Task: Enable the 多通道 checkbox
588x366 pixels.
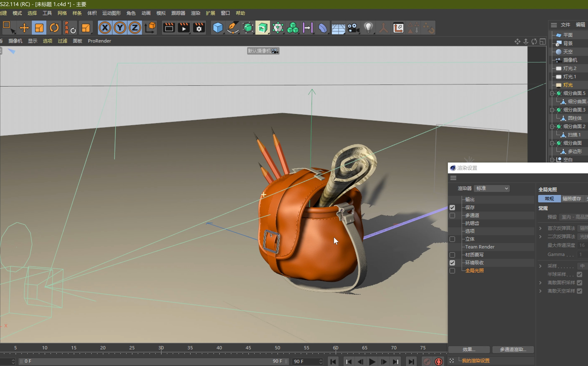Action: [452, 215]
